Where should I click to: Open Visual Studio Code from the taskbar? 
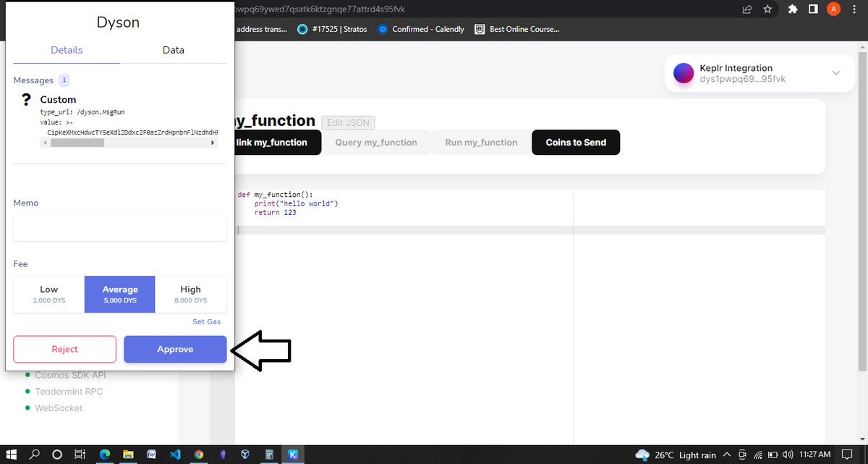tap(175, 455)
